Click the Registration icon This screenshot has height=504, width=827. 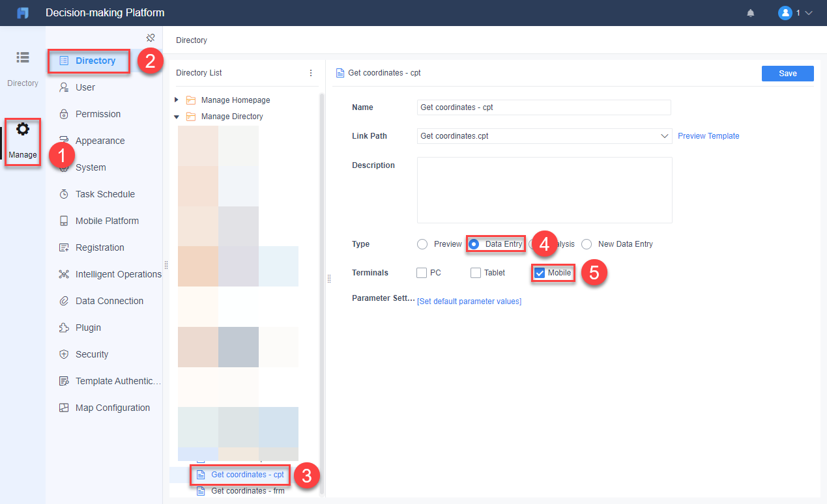click(64, 247)
